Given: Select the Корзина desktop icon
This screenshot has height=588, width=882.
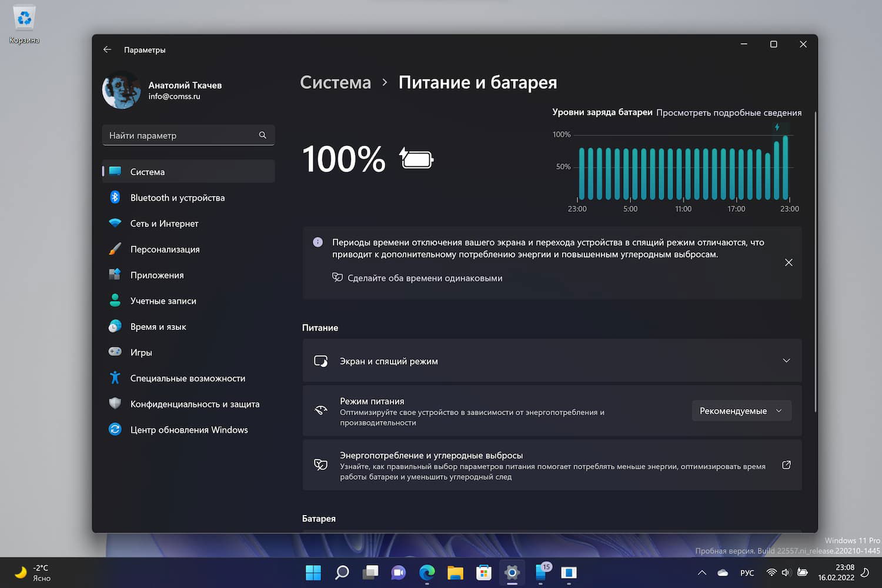Looking at the screenshot, I should 24,25.
